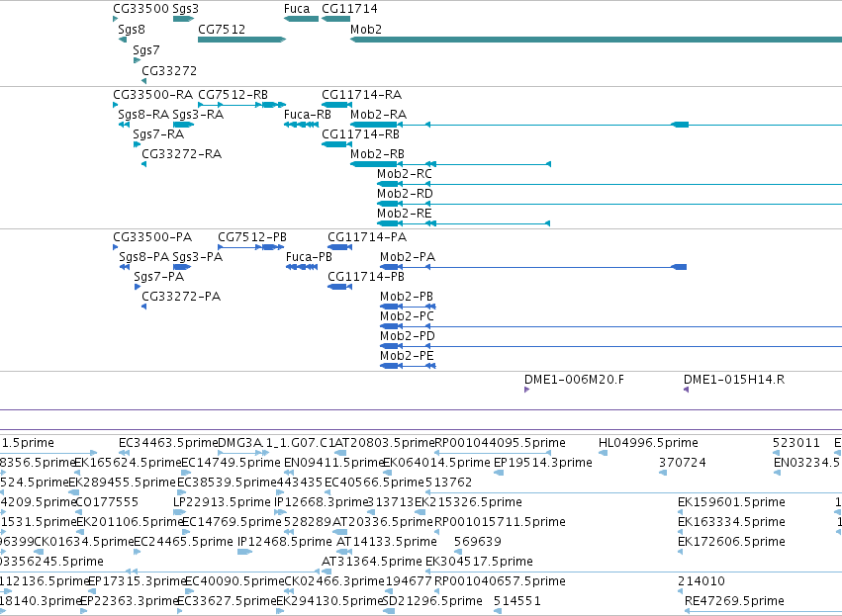
Task: Open transcript CG33500-RA
Action: pyautogui.click(x=152, y=95)
